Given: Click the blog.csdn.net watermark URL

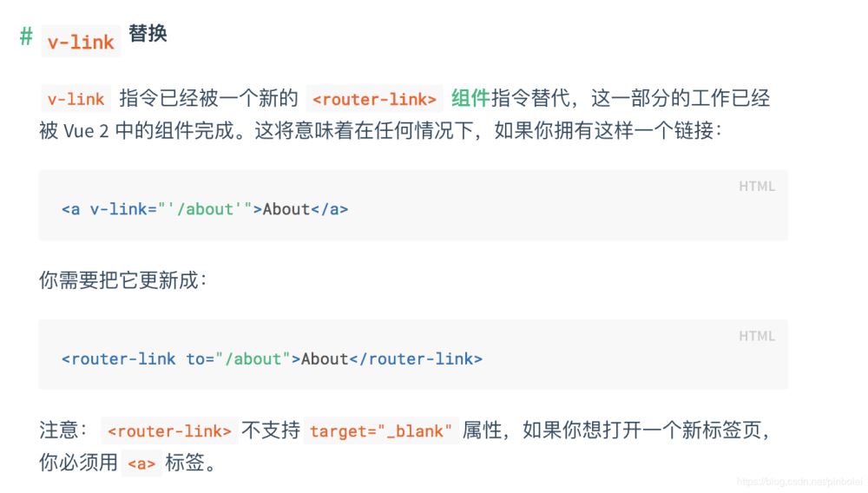Looking at the screenshot, I should click(796, 481).
